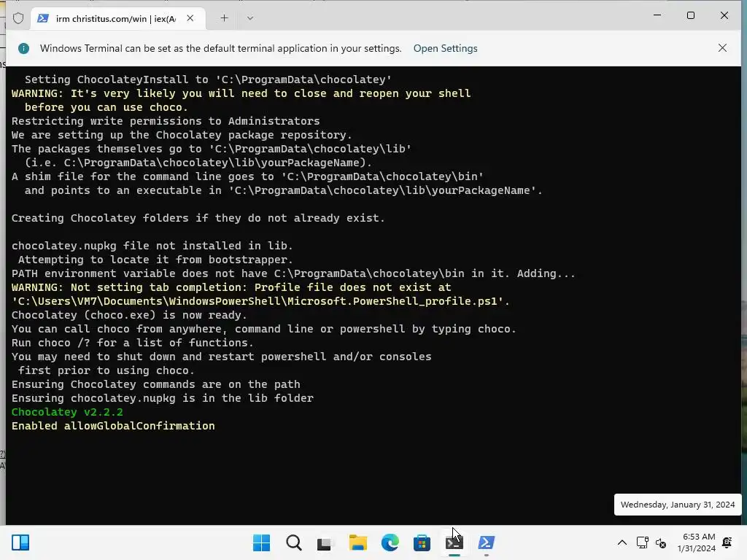Close the Windows Terminal window
The height and width of the screenshot is (560, 747).
coord(724,15)
